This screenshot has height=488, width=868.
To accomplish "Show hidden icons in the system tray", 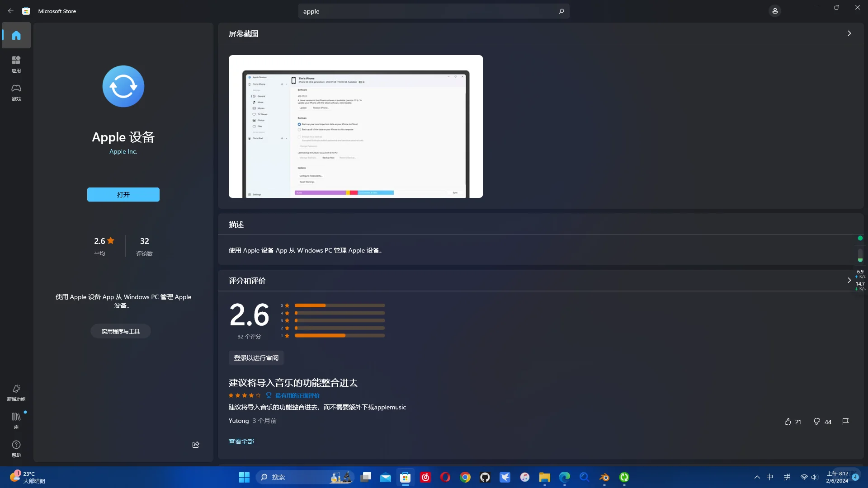I will [757, 477].
